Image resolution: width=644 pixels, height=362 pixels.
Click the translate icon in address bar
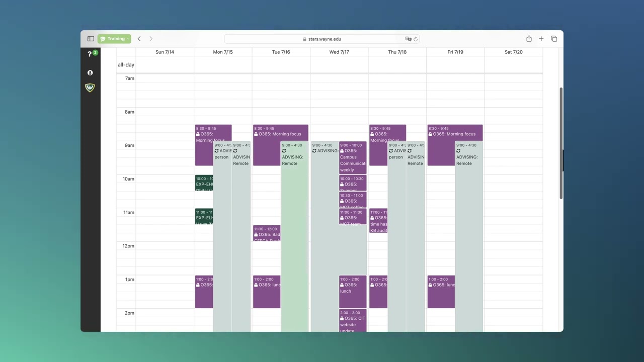coord(408,39)
